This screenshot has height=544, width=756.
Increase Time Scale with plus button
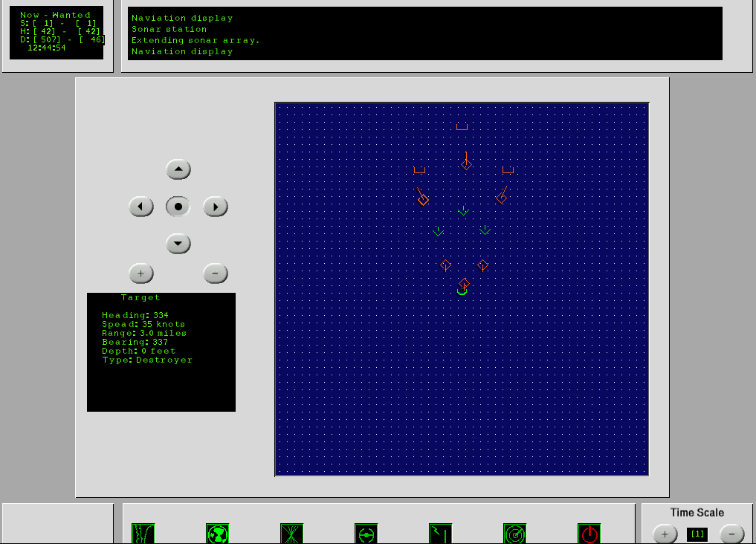click(x=665, y=534)
